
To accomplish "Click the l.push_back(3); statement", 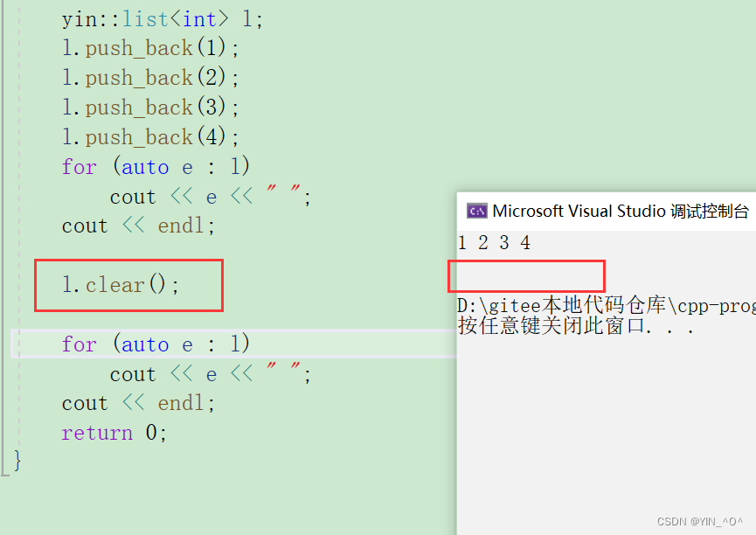I will [x=142, y=107].
